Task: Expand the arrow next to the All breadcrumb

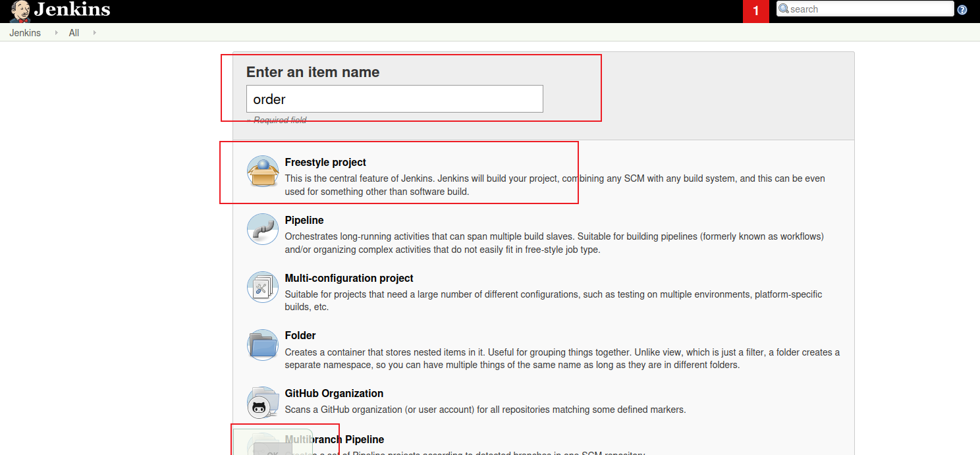Action: 94,32
